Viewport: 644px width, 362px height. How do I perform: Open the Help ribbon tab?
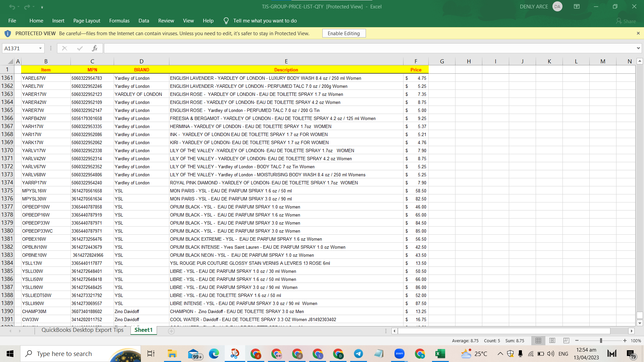coord(208,21)
